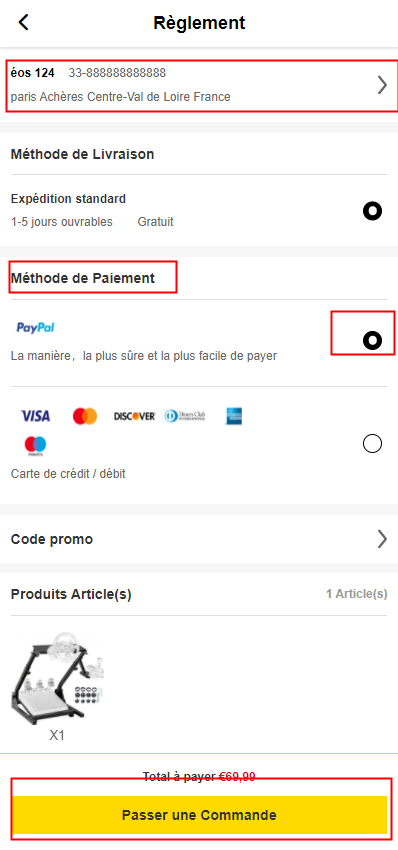Click the Méthode de Paiement heading
Viewport: 398px width, 850px height.
[x=83, y=278]
